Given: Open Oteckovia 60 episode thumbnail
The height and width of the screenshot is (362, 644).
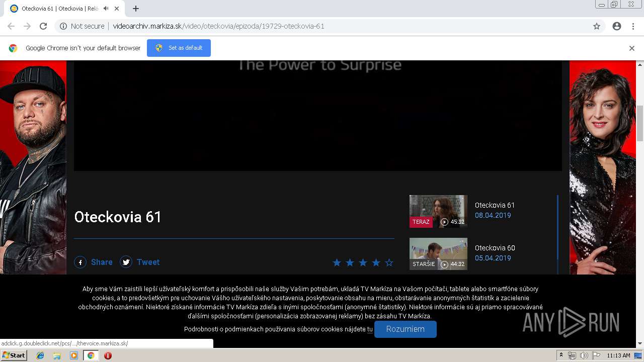Looking at the screenshot, I should pos(438,254).
